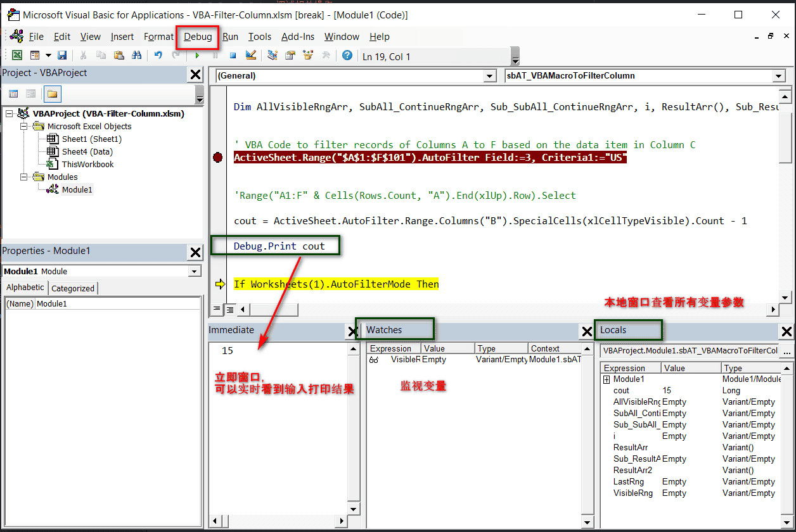Open the Debug menu

click(196, 37)
